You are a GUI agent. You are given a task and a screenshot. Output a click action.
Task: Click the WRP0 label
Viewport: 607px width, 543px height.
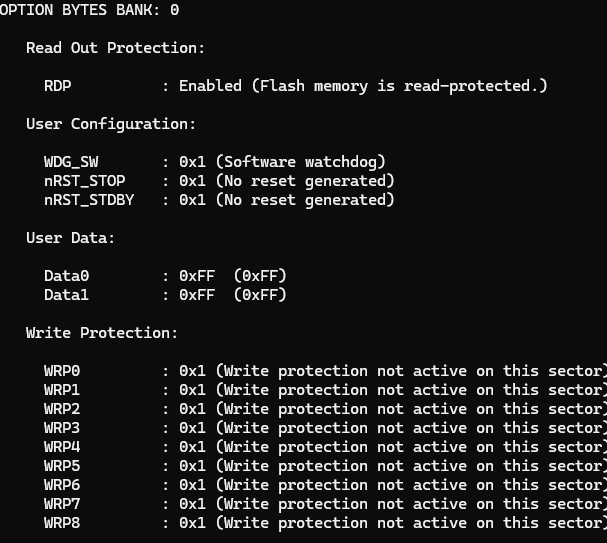click(x=62, y=371)
